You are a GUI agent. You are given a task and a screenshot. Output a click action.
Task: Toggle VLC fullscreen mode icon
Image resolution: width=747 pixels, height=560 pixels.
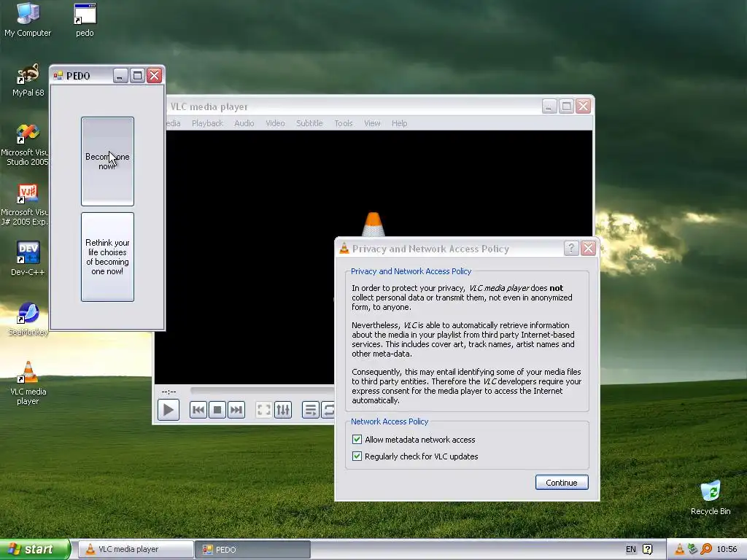pyautogui.click(x=263, y=410)
